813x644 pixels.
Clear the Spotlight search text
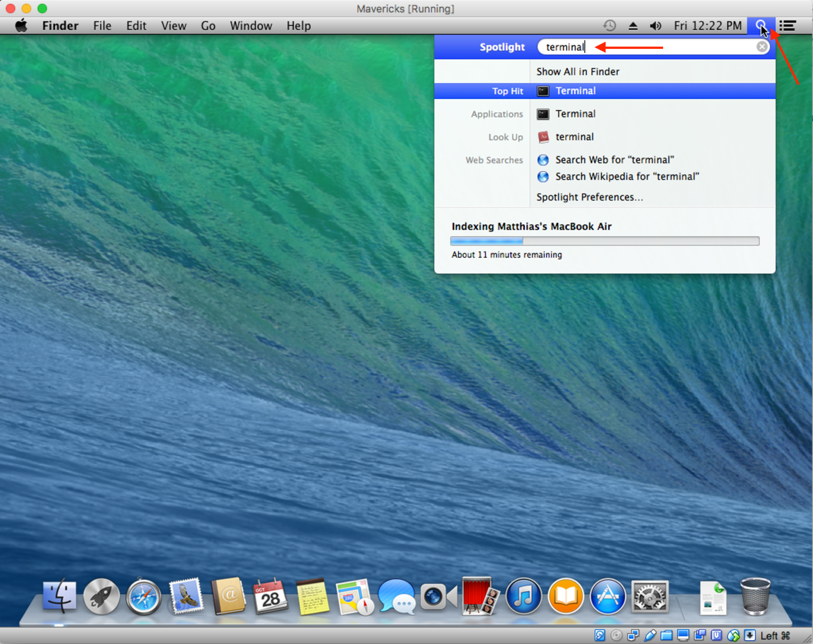762,47
